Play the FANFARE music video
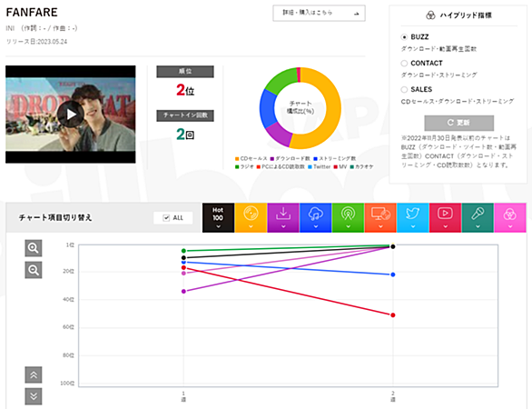 pyautogui.click(x=71, y=115)
